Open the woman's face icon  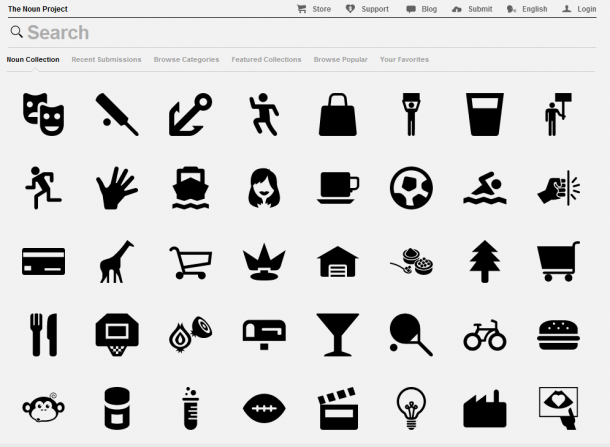pyautogui.click(x=264, y=188)
